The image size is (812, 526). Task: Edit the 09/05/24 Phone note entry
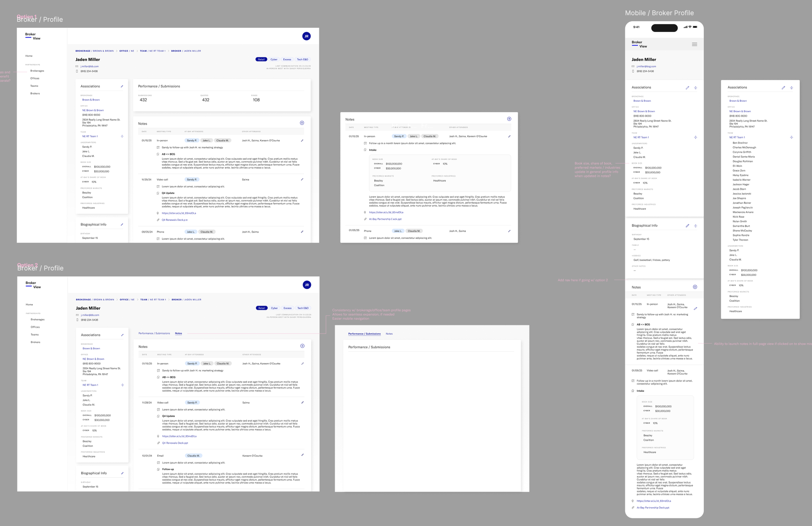[x=302, y=232]
